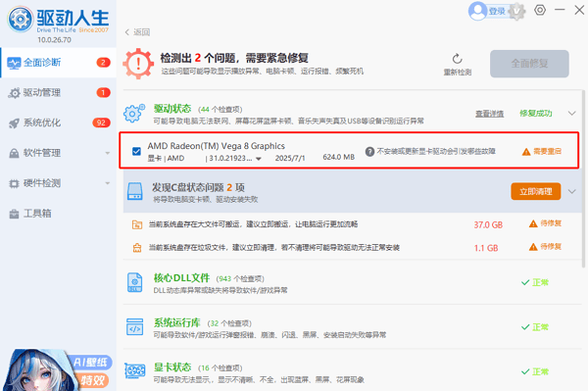Click the 显卡状态 graphics card icon

click(135, 371)
